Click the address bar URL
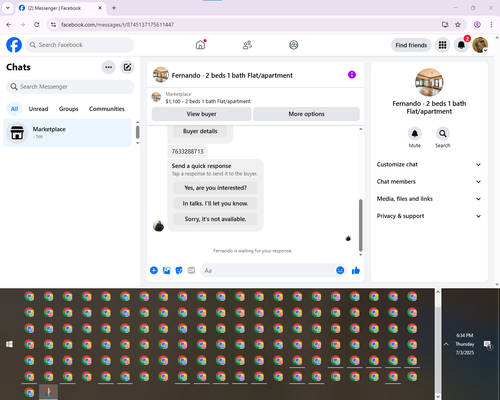 117,25
